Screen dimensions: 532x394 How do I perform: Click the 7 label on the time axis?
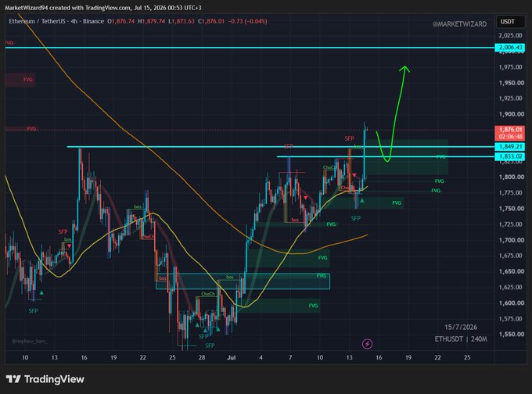click(290, 357)
